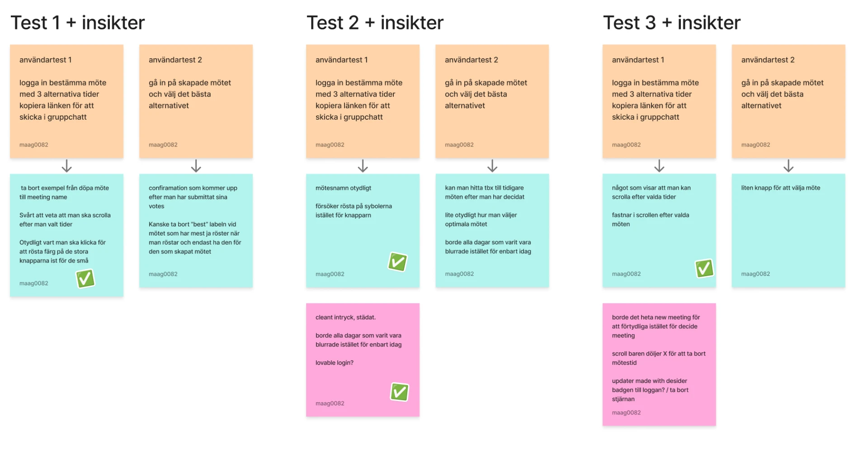
Task: Select the teal 'kan man hitta tbx' note
Action: pyautogui.click(x=492, y=231)
